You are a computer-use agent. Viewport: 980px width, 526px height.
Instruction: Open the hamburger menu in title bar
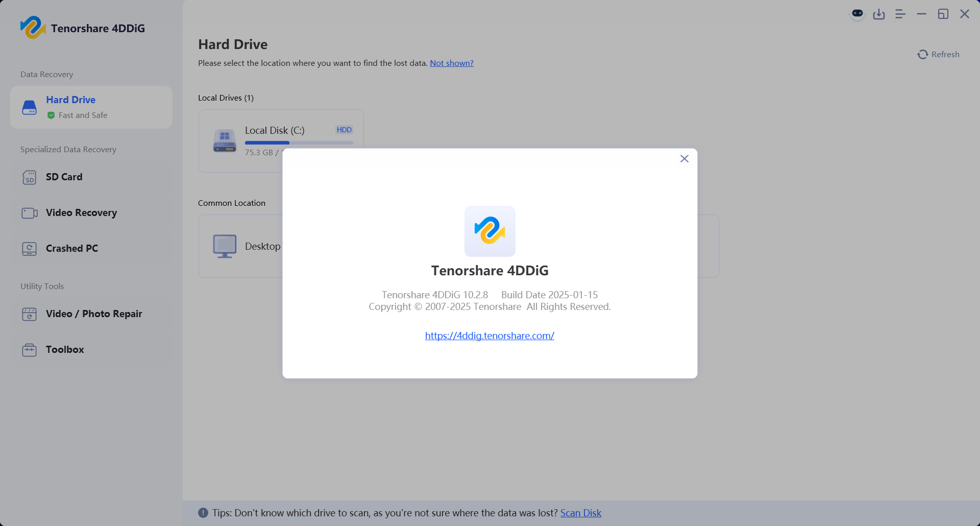pos(900,14)
